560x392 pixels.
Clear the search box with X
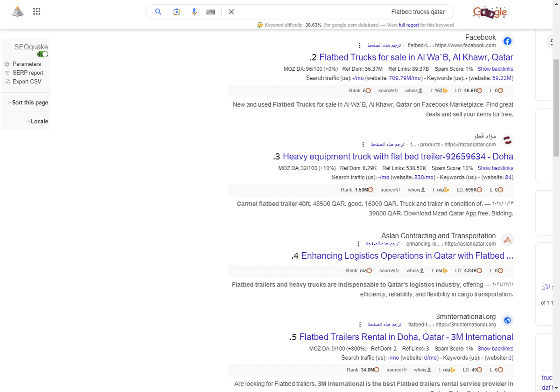click(x=231, y=12)
